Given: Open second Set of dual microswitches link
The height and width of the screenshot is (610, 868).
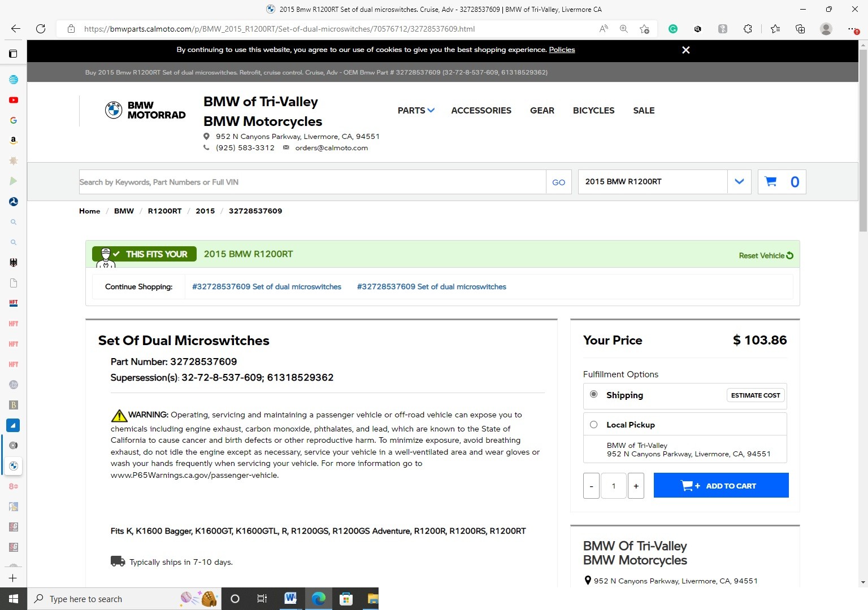Looking at the screenshot, I should [x=431, y=286].
